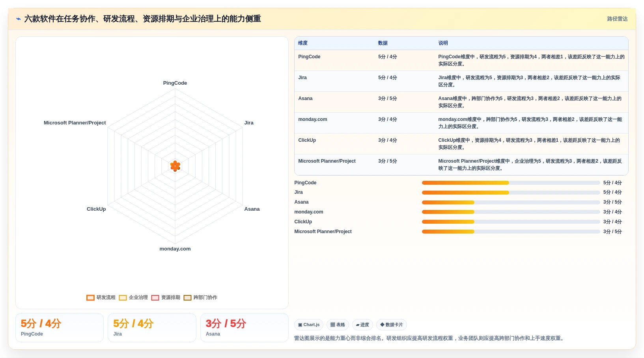The width and height of the screenshot is (644, 358).
Task: Click the Asana 3分 / 5分 summary card
Action: (245, 328)
